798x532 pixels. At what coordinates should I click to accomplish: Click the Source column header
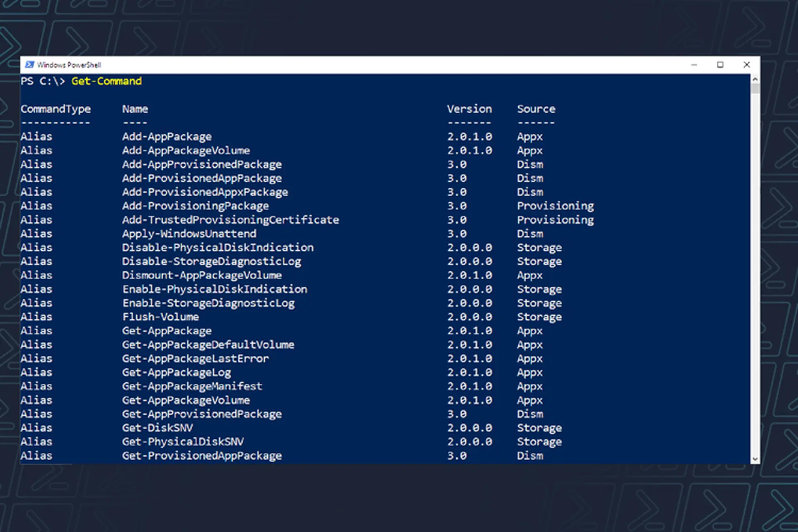click(536, 109)
